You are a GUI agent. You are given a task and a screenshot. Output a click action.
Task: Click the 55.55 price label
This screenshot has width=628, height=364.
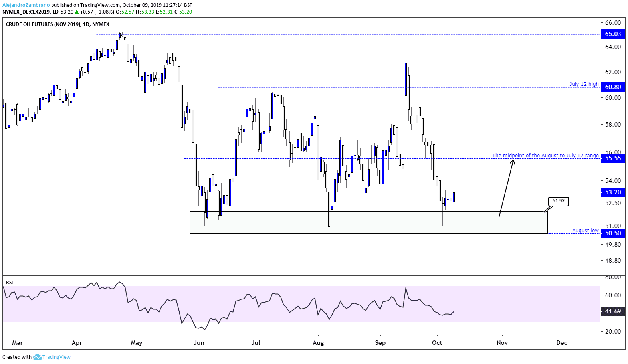point(613,158)
